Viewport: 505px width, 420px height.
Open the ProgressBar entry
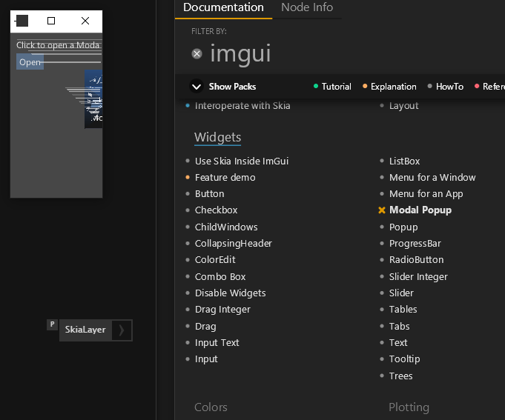tap(415, 244)
